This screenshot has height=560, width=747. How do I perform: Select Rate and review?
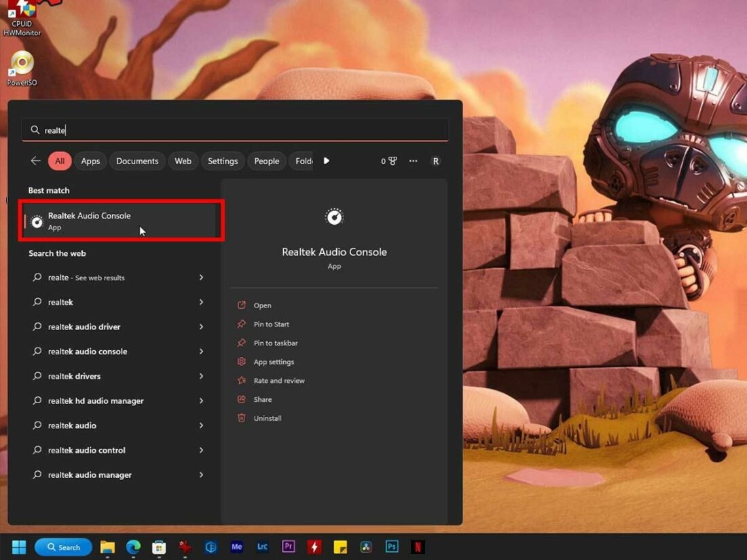[279, 381]
